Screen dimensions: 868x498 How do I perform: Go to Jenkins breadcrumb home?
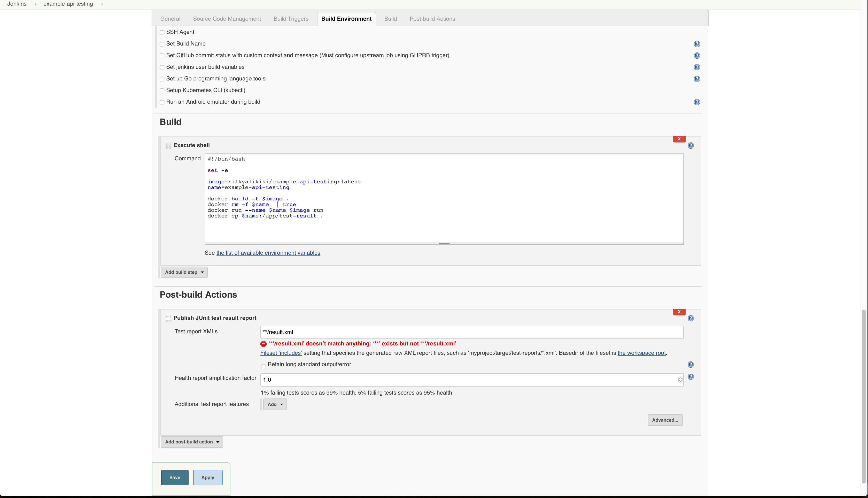17,4
